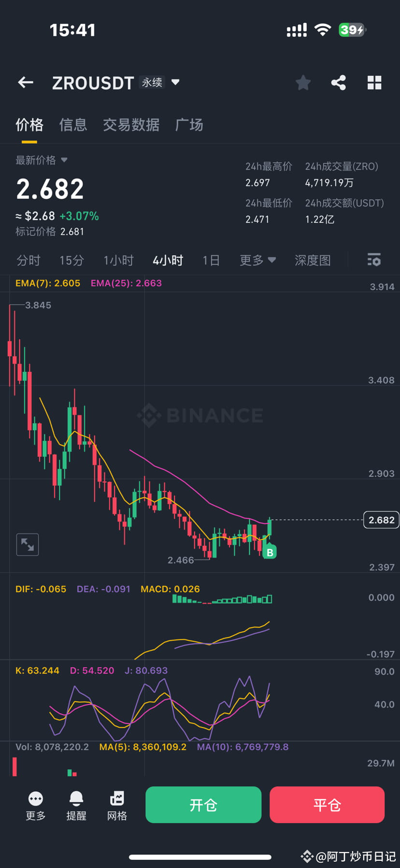Select the 1日 timeframe
400x868 pixels.
211,260
